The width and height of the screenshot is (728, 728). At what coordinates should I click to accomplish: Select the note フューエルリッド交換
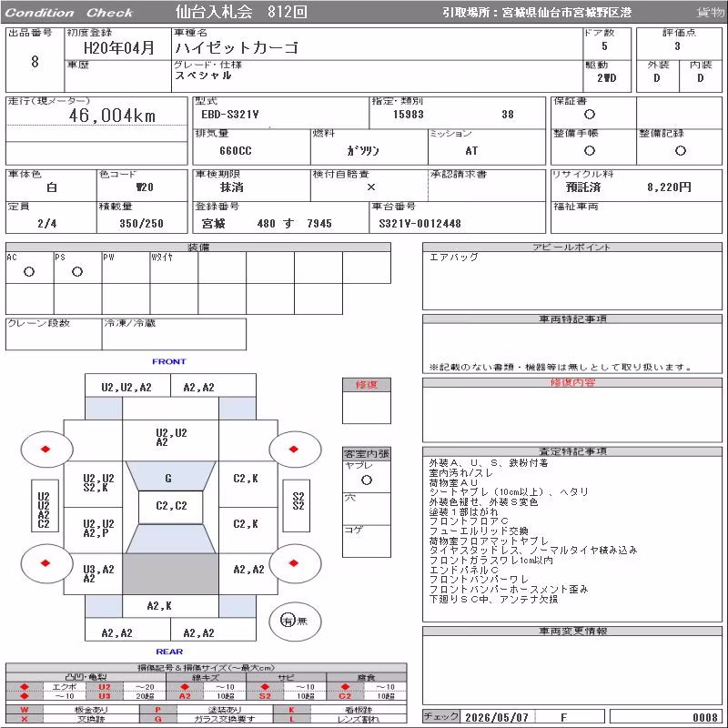tap(479, 531)
